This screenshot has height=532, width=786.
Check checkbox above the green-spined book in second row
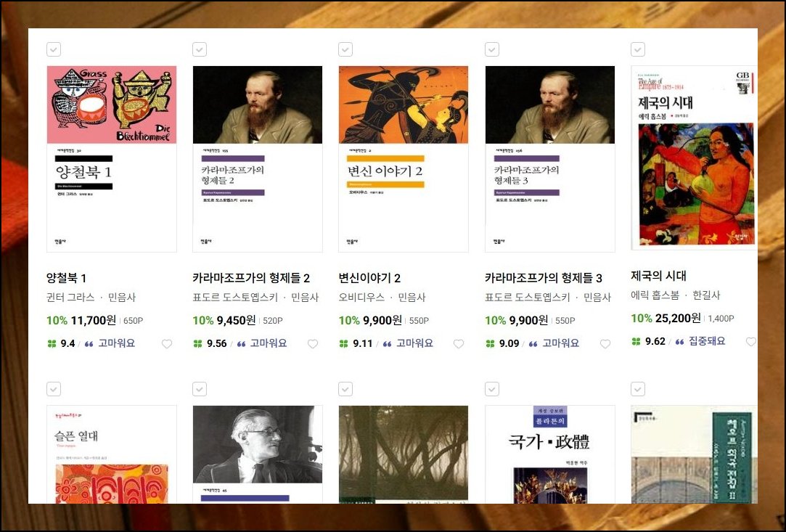coord(638,388)
